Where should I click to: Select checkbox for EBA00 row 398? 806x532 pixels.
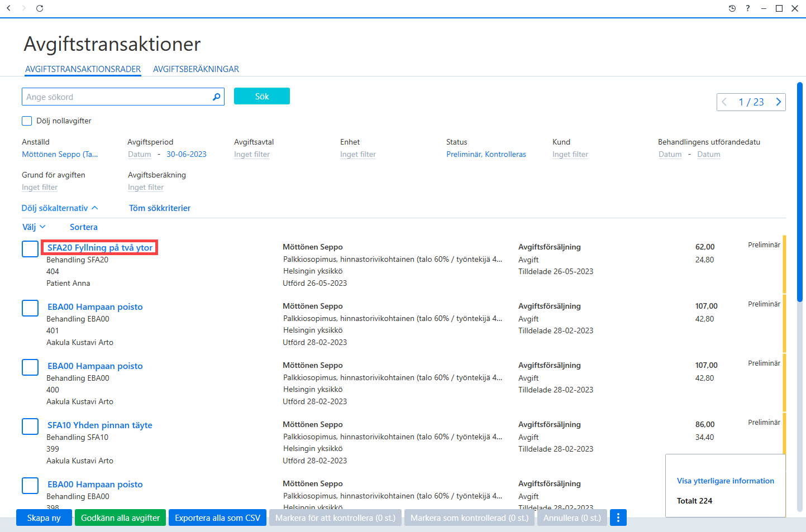30,486
